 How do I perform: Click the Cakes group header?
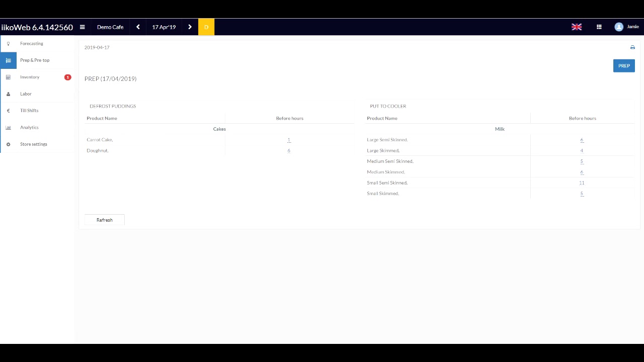219,129
